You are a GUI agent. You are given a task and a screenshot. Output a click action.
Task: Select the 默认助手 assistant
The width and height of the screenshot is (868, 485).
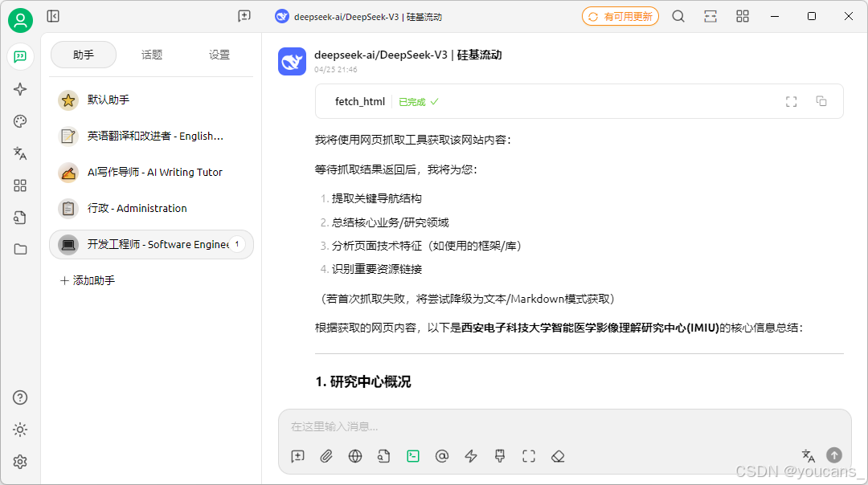151,100
